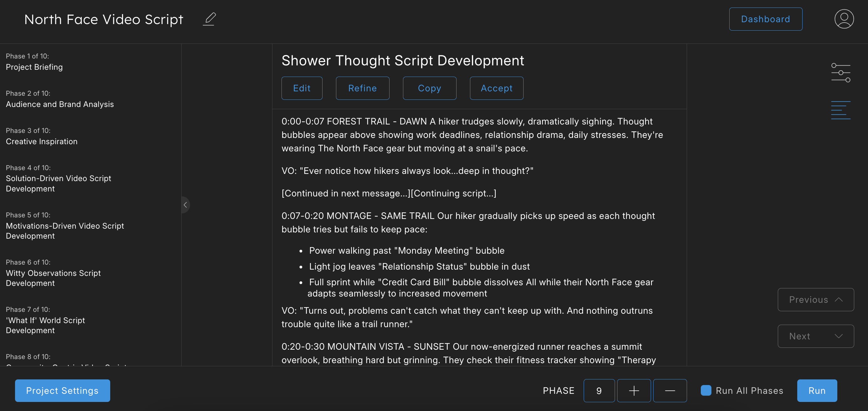Click the text outline lines icon
The height and width of the screenshot is (411, 868).
click(840, 110)
